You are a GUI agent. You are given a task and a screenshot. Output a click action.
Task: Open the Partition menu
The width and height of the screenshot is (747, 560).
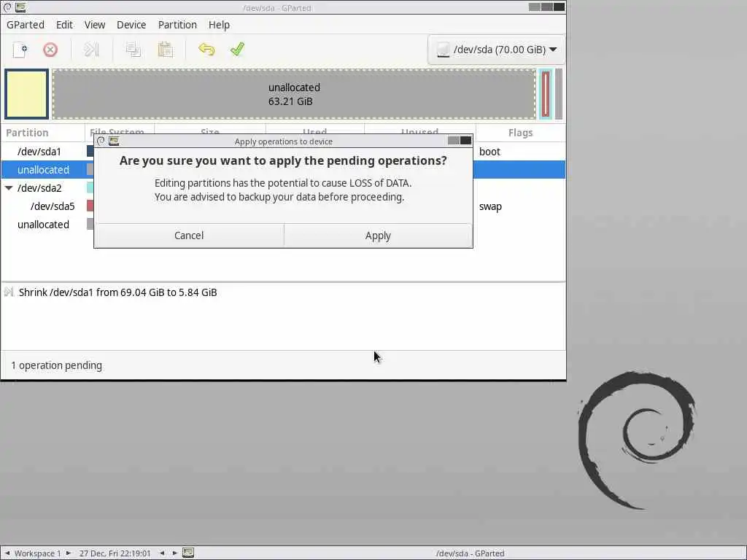click(x=177, y=25)
